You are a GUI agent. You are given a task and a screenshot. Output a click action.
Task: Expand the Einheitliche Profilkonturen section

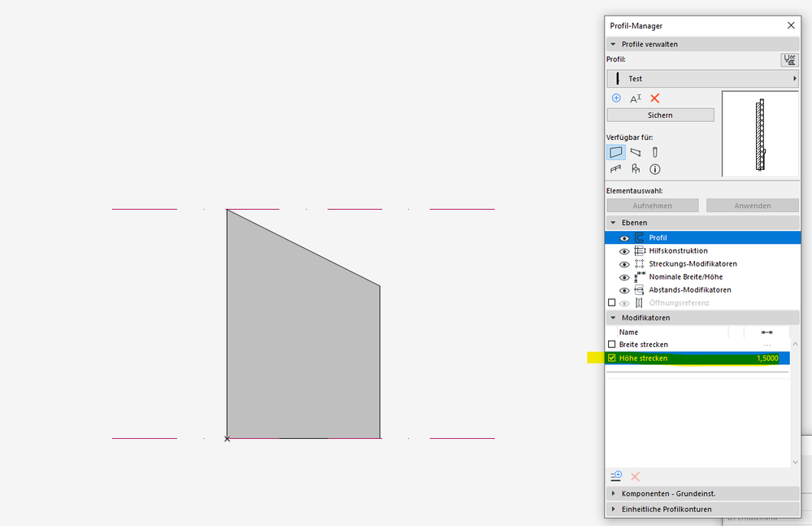(x=613, y=509)
